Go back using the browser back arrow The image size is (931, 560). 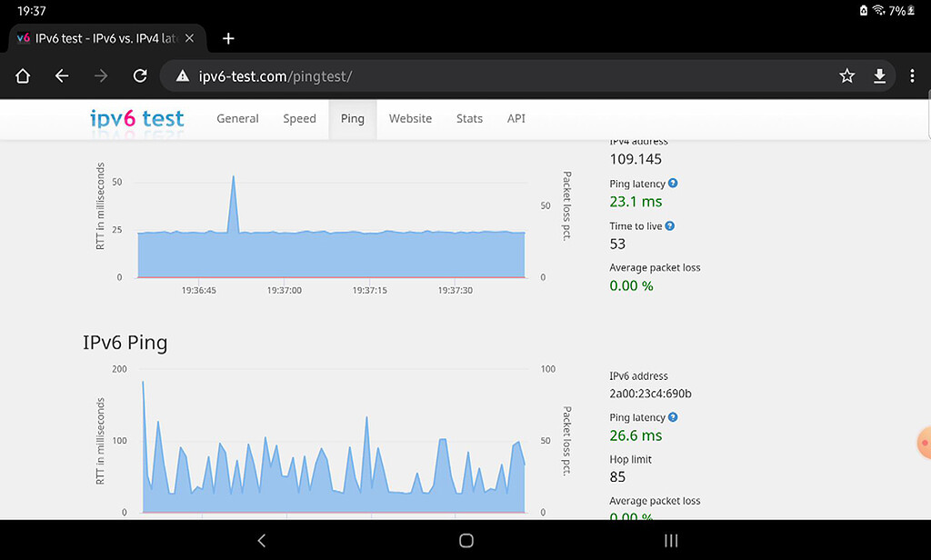pyautogui.click(x=62, y=76)
